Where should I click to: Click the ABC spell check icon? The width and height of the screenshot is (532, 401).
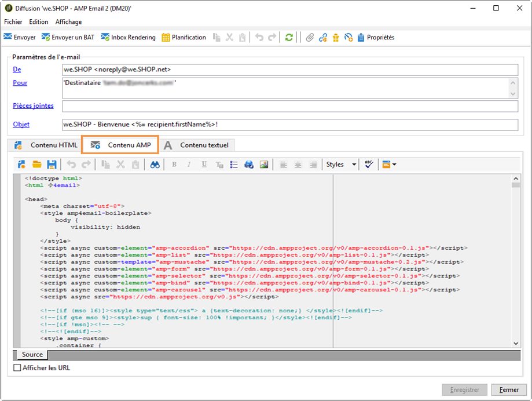tap(369, 165)
